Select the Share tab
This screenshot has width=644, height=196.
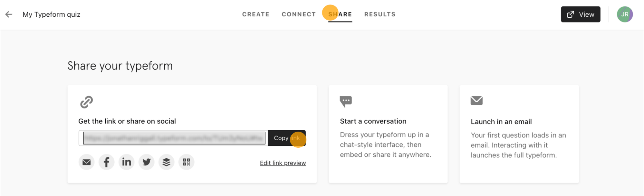coord(340,14)
